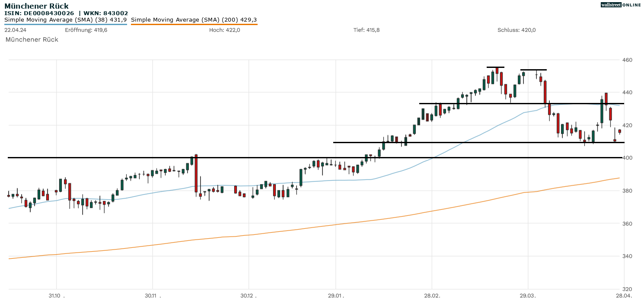Toggle the SMA (38) legend entry
Viewport: 644px width, 298px height.
(65, 20)
